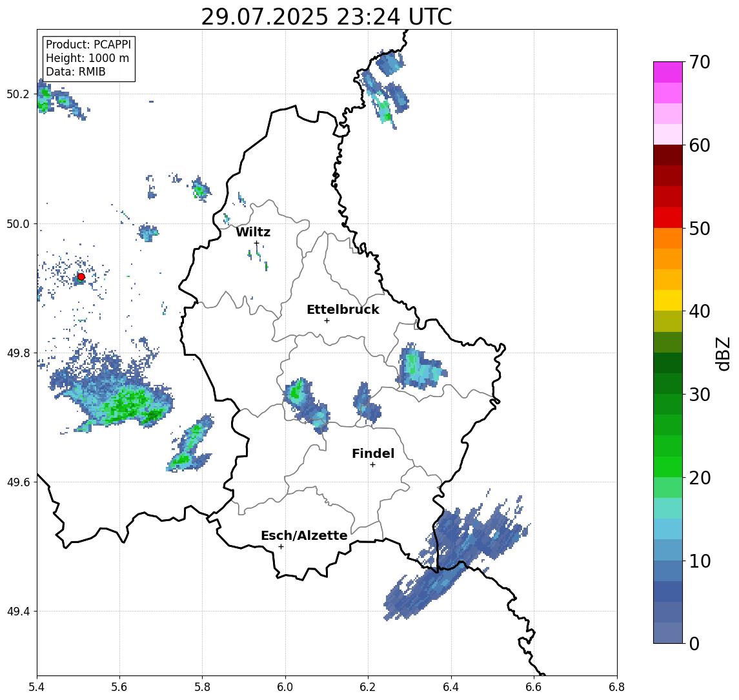Click the red dot marker on the map
This screenshot has width=739, height=700.
(x=81, y=277)
